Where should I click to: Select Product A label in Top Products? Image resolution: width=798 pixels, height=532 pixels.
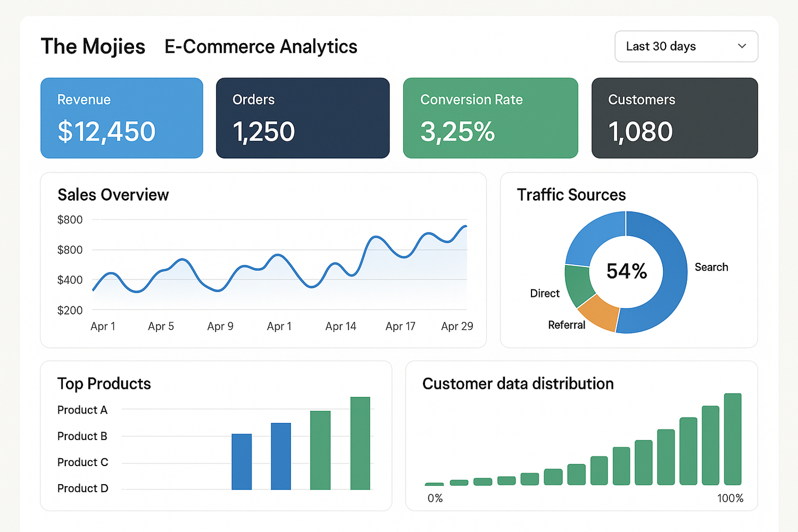82,410
